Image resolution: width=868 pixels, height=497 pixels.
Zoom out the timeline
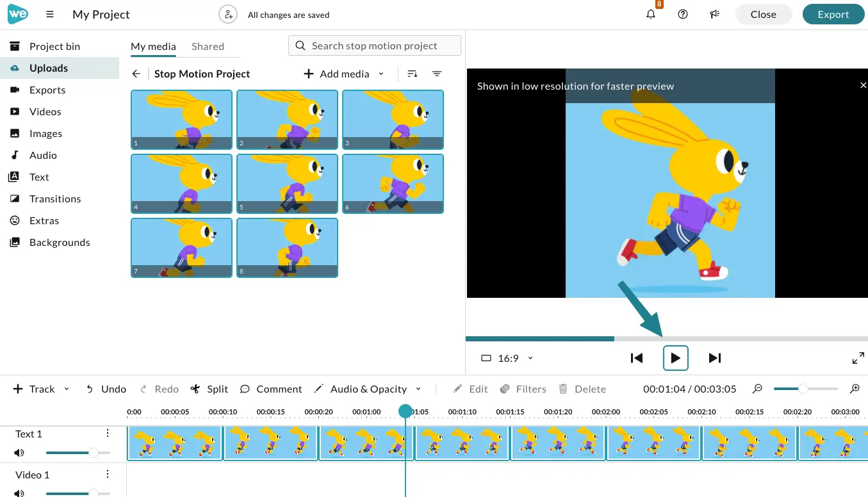758,389
